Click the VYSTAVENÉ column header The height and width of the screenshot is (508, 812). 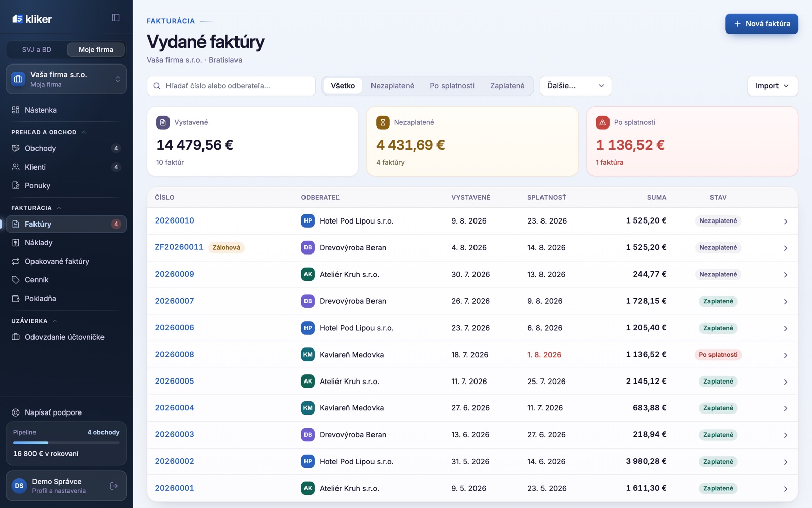[x=470, y=197]
